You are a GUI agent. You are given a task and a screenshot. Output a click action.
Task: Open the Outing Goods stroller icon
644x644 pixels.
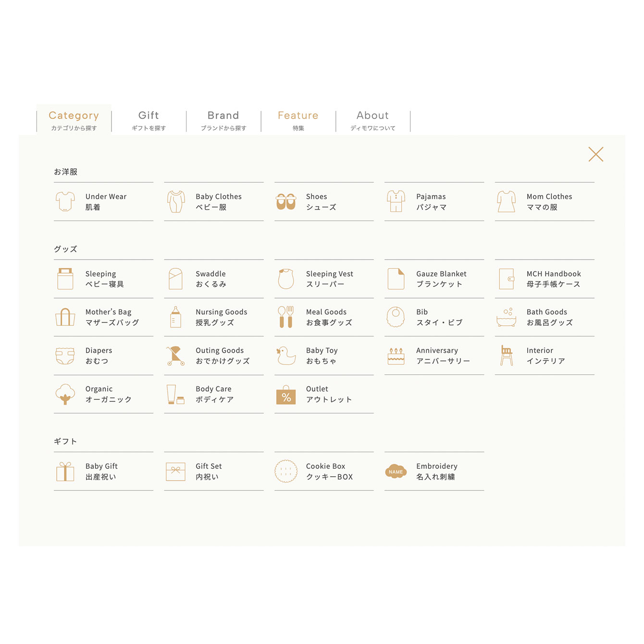[x=175, y=356]
